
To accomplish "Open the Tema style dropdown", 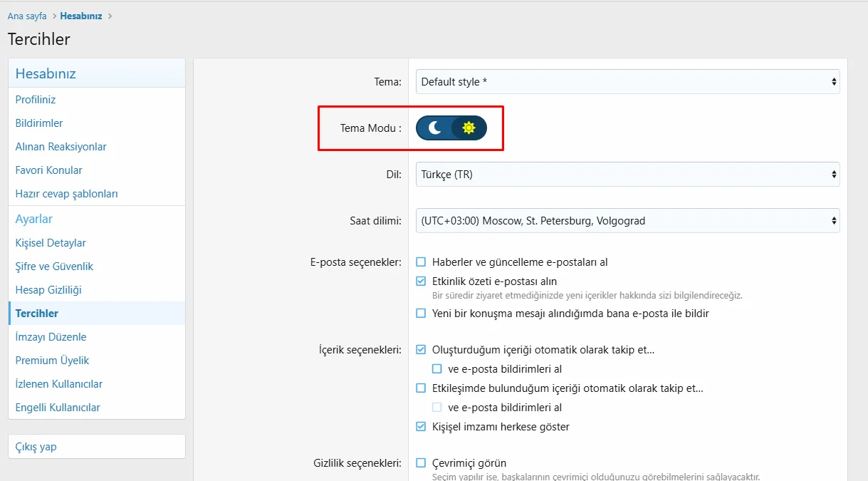I will [x=627, y=82].
